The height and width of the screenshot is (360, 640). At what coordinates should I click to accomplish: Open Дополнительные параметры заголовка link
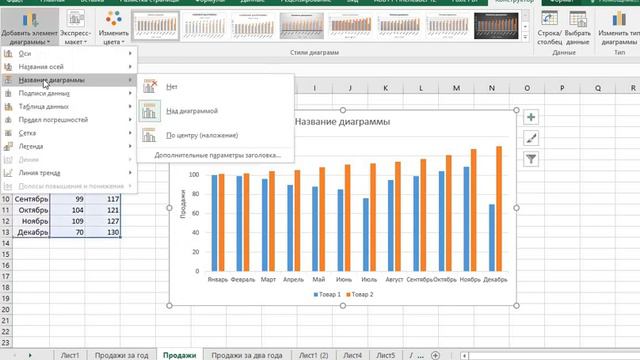click(218, 155)
